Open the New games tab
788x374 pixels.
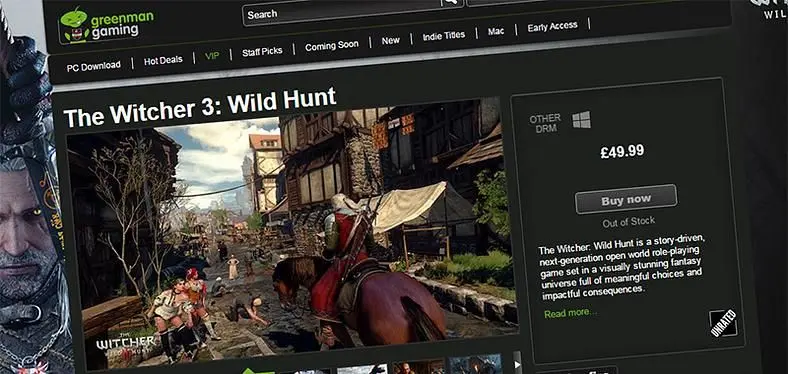pos(390,40)
